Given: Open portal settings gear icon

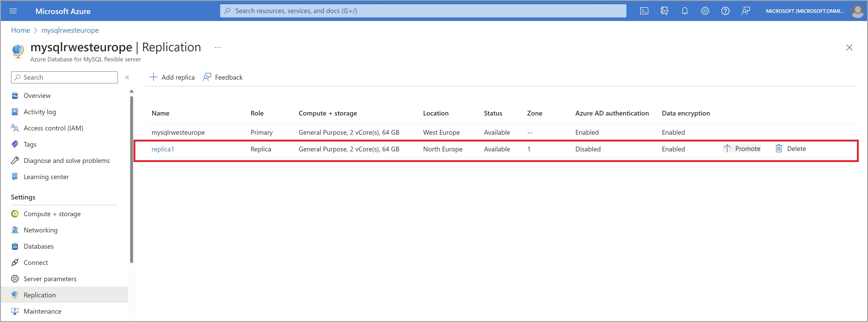Looking at the screenshot, I should [705, 11].
